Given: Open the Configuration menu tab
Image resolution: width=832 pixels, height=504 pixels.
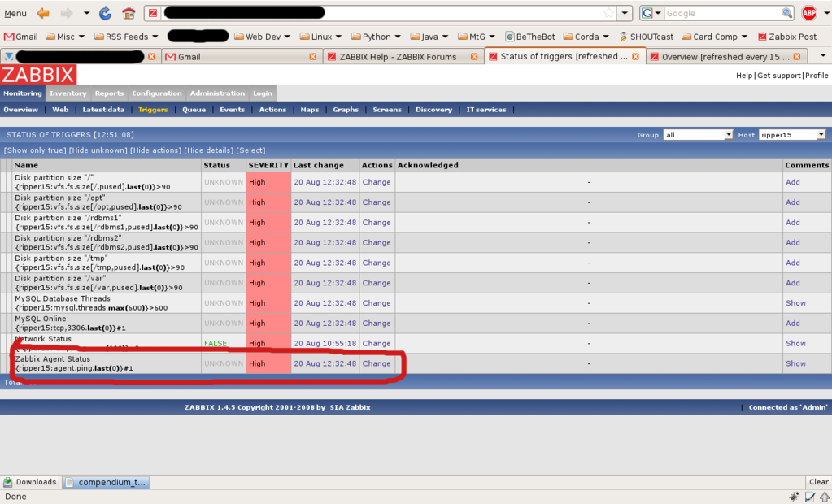Looking at the screenshot, I should pyautogui.click(x=157, y=93).
